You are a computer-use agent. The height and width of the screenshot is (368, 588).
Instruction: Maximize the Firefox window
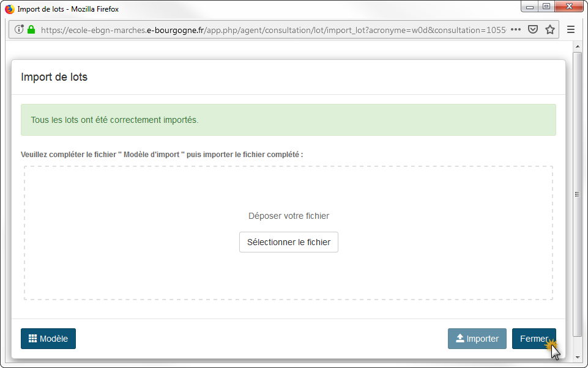[x=546, y=7]
